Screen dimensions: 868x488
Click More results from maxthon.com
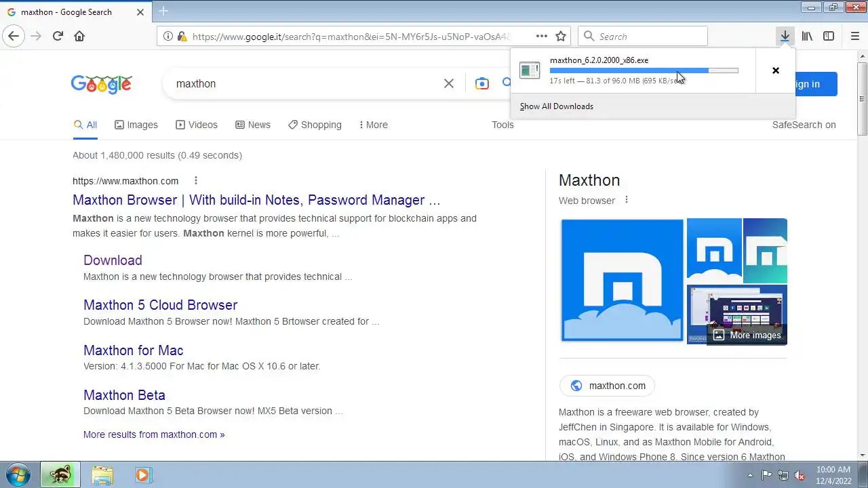click(x=154, y=434)
